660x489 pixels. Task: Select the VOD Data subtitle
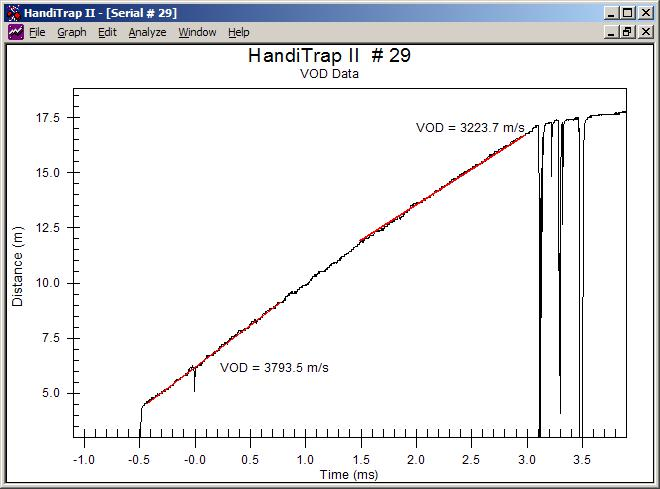point(329,74)
